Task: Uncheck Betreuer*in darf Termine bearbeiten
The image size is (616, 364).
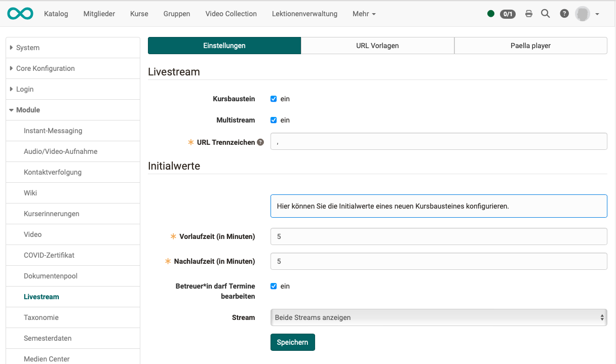Action: [x=273, y=286]
